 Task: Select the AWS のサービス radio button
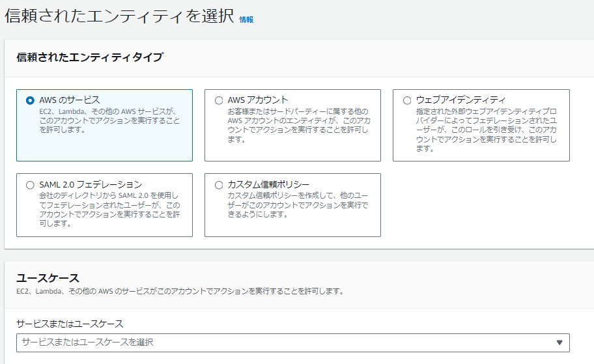(30, 100)
